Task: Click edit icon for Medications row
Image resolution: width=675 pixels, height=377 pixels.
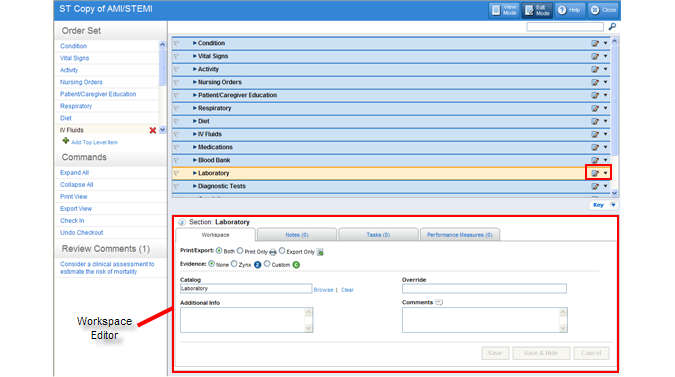Action: [595, 147]
